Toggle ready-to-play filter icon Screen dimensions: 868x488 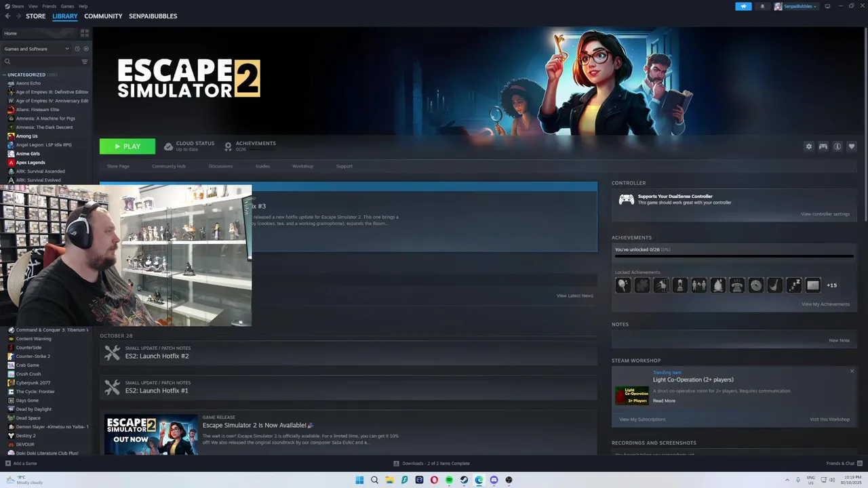85,49
